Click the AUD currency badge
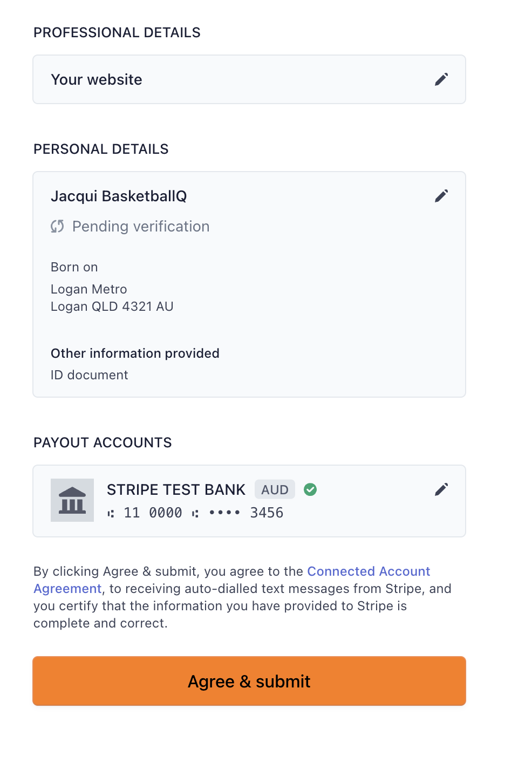 pyautogui.click(x=275, y=489)
